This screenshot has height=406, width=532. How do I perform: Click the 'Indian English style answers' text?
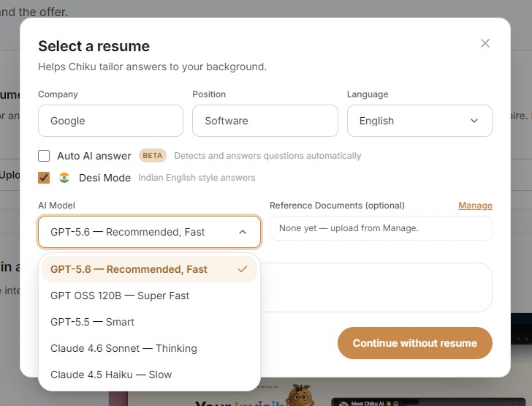pyautogui.click(x=197, y=178)
